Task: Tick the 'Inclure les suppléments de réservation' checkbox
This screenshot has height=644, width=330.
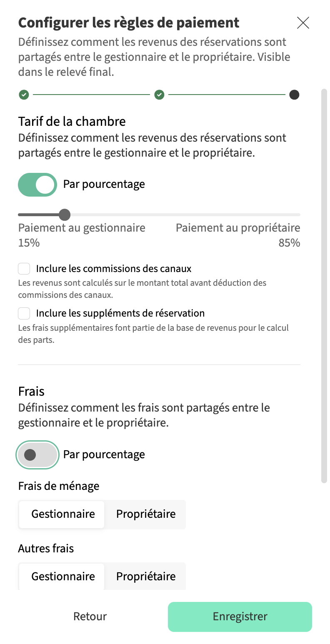Action: tap(24, 313)
